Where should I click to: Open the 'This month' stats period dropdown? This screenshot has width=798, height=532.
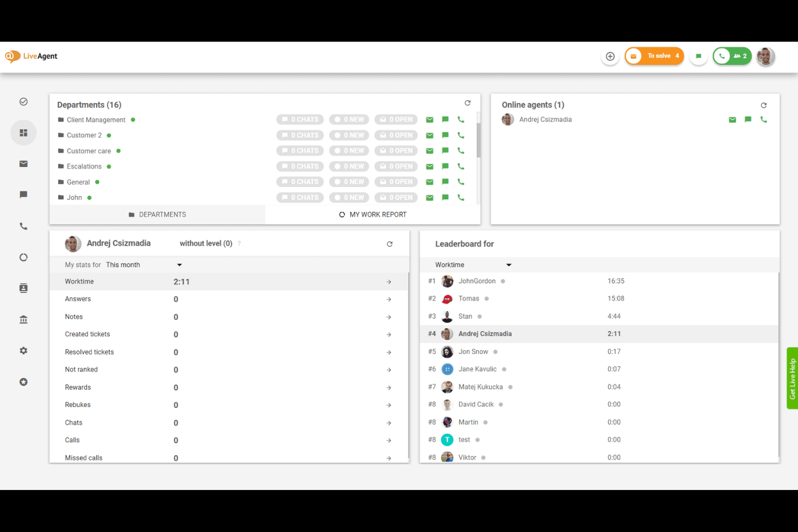point(179,265)
